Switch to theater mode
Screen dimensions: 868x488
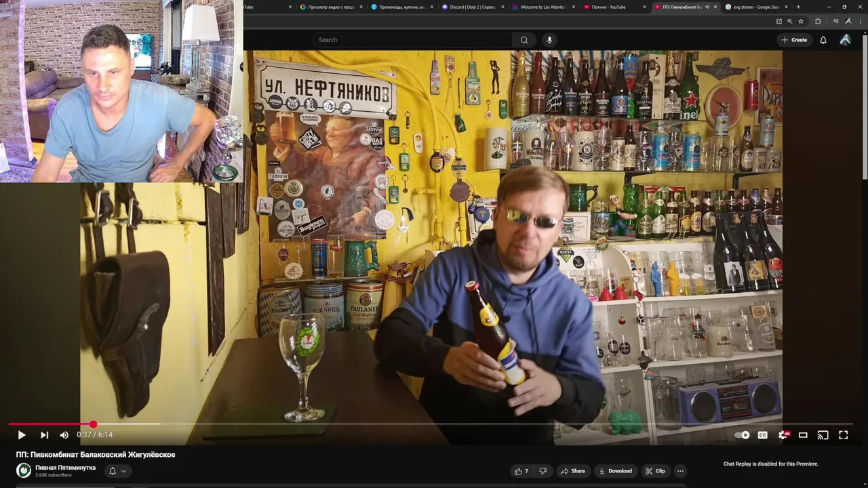[803, 435]
